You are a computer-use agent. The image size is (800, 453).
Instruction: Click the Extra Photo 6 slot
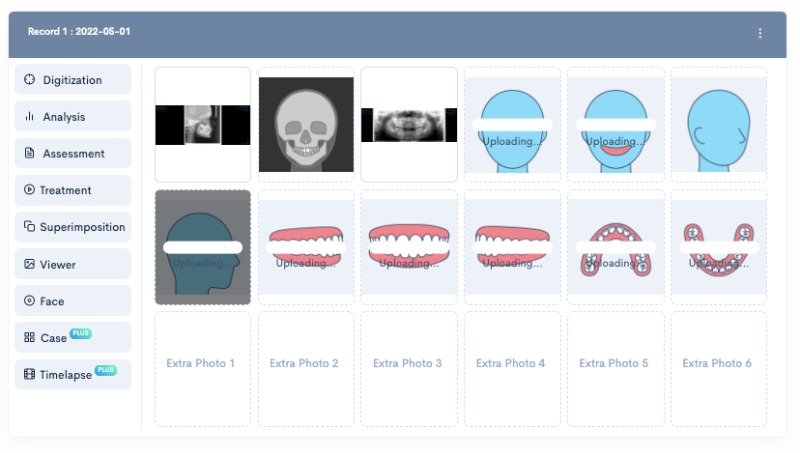click(718, 364)
